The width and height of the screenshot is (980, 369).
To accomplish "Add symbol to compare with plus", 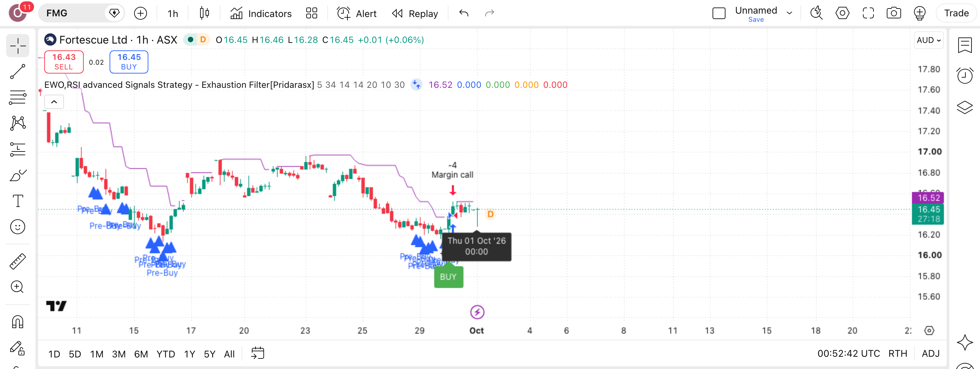I will click(x=141, y=13).
